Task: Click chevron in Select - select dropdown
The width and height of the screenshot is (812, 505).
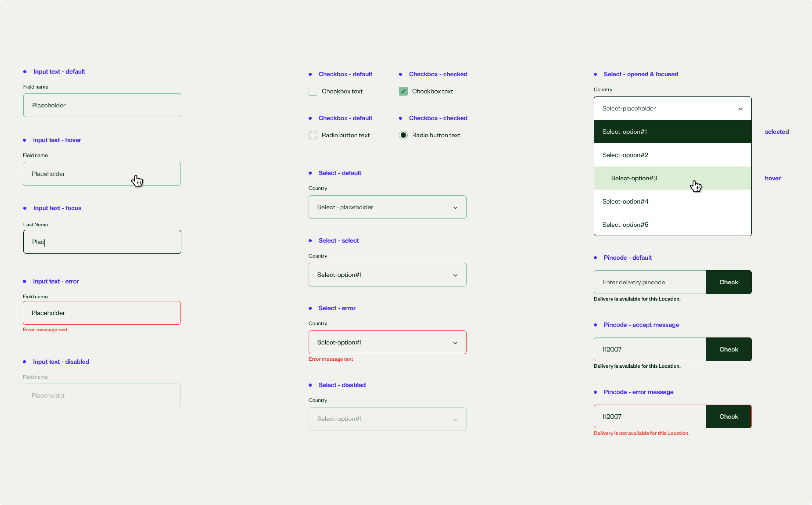Action: coord(455,275)
